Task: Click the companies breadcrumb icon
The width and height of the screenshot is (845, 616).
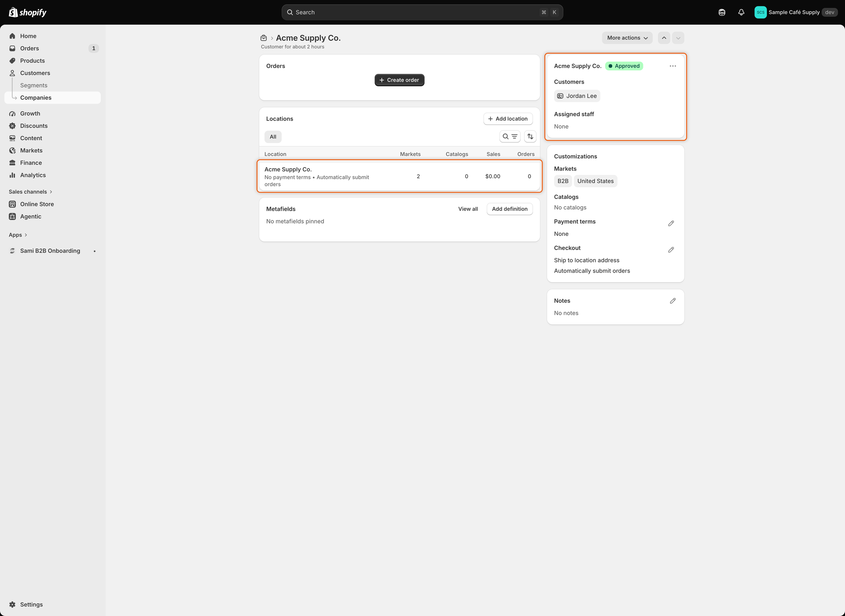Action: coord(264,38)
